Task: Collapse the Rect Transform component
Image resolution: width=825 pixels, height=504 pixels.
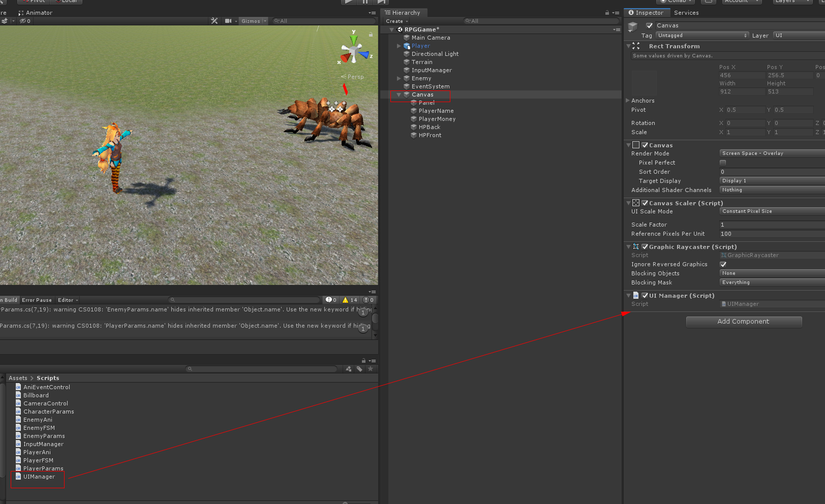Action: click(x=629, y=46)
